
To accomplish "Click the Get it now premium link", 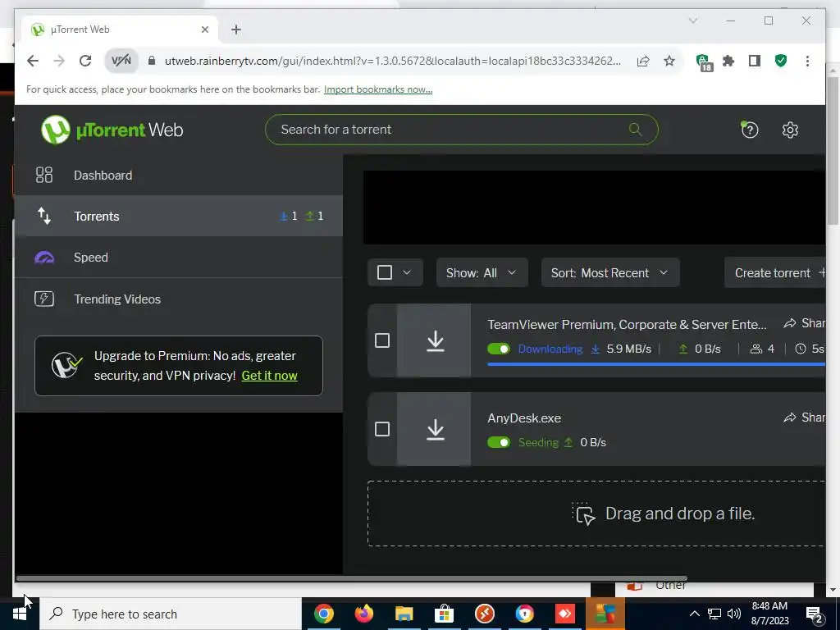I will click(x=269, y=376).
